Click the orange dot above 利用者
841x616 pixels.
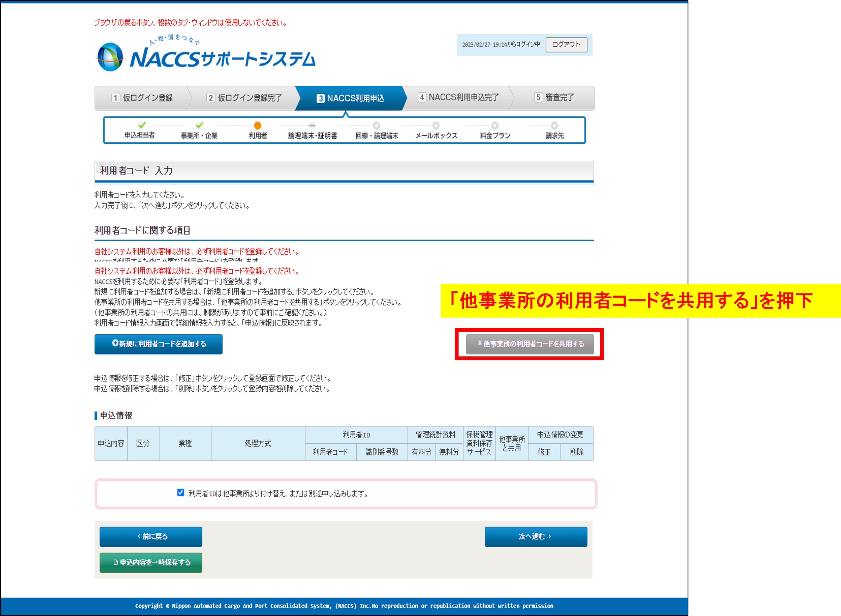[x=257, y=126]
